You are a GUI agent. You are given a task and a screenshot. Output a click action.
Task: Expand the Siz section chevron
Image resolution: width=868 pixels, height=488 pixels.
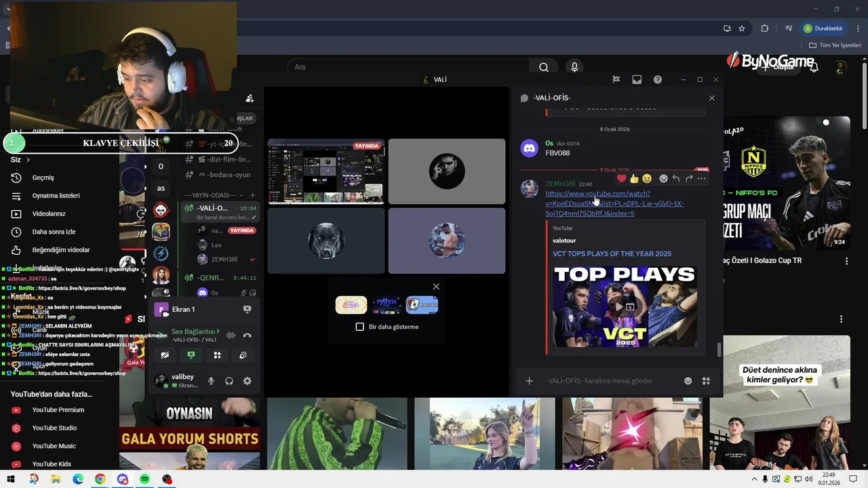coord(28,160)
